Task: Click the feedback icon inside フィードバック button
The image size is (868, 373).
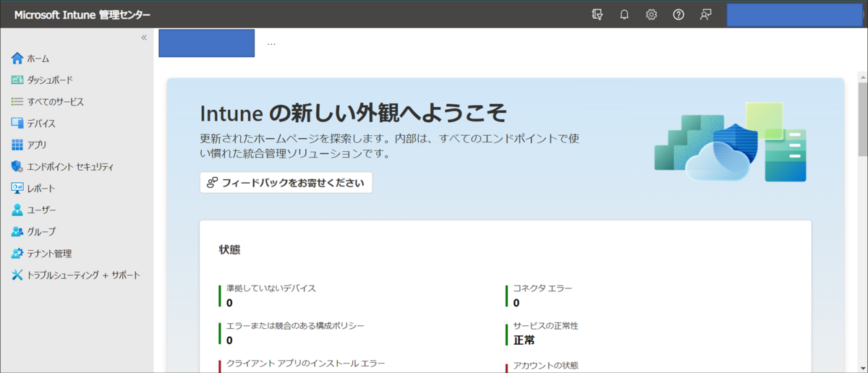Action: (213, 183)
